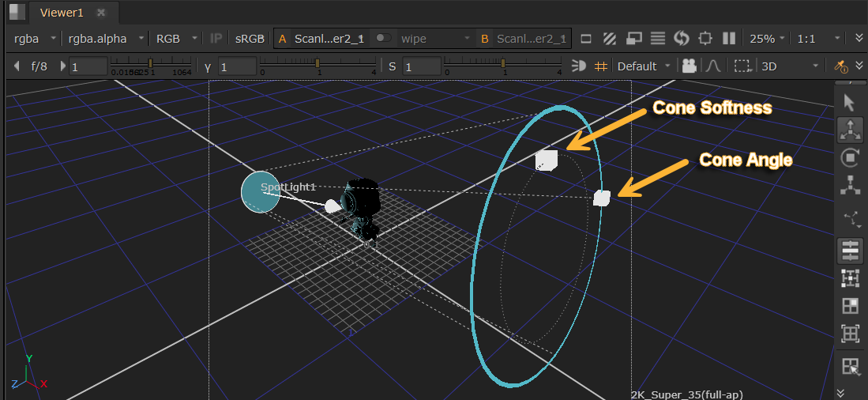
Task: Open the rgba channel layer dropdown
Action: [36, 38]
